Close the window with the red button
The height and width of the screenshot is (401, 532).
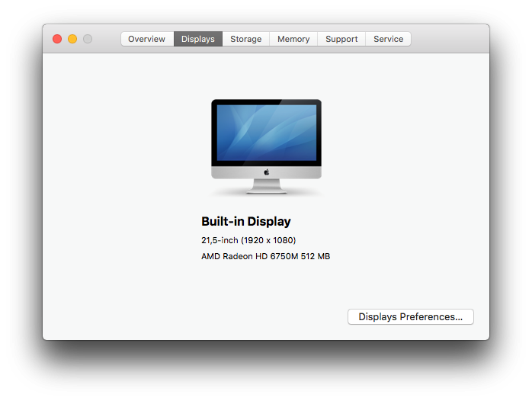click(x=57, y=39)
